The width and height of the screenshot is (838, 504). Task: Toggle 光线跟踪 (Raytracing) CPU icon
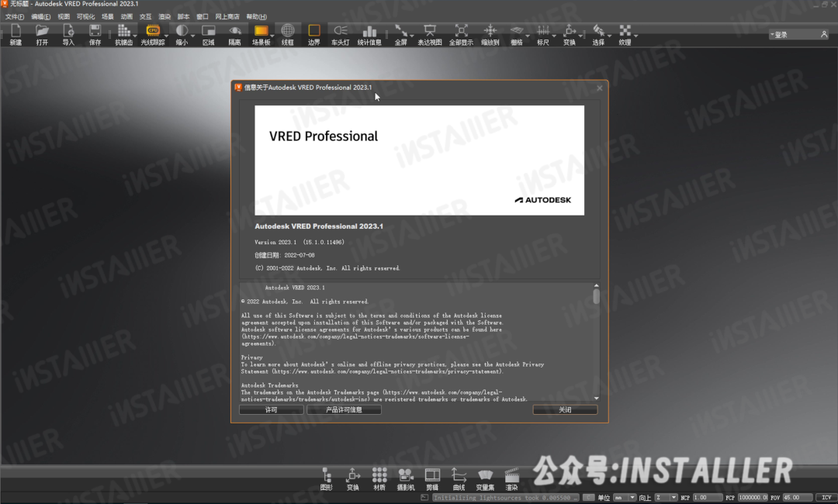coord(152,35)
